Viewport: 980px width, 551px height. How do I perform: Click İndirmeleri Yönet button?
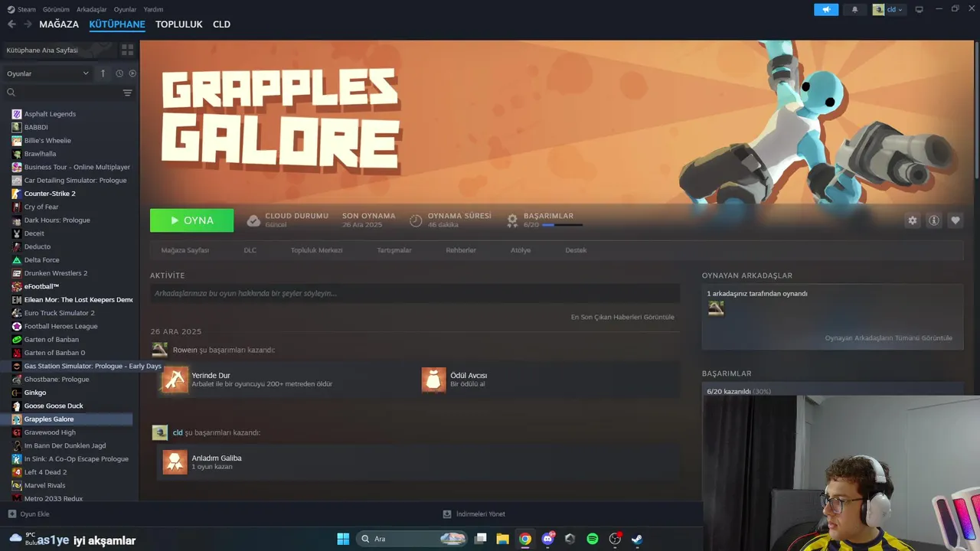click(x=474, y=514)
